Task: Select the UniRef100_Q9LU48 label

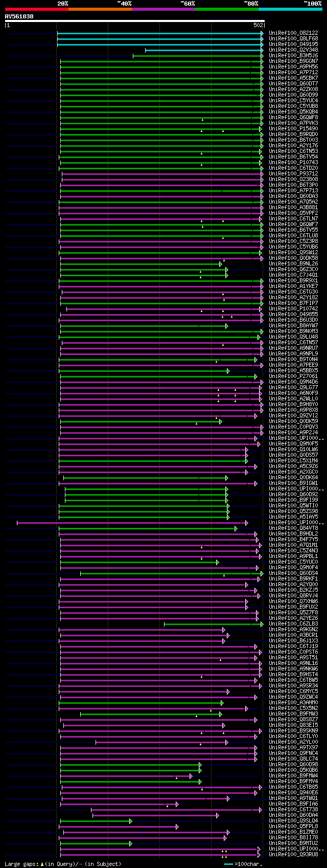Action: 293,337
